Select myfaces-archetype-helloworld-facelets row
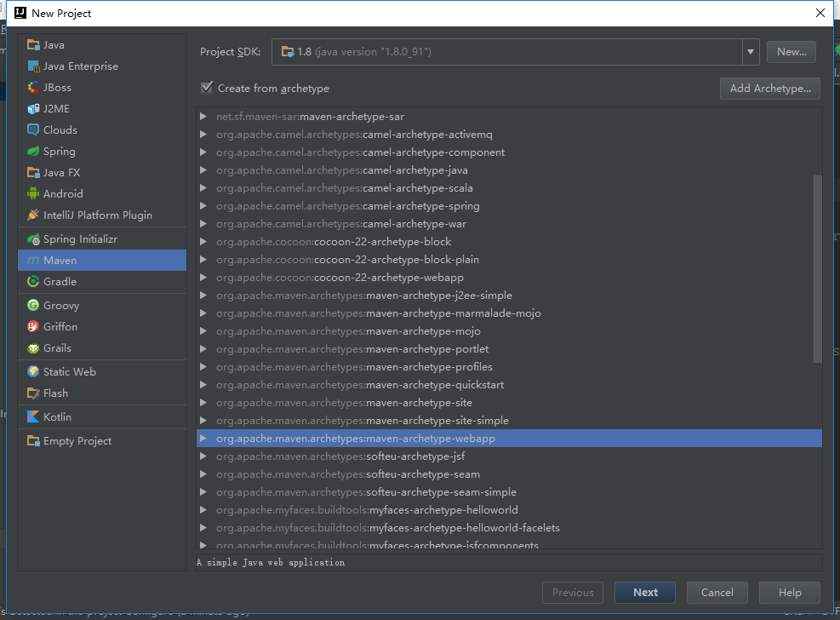This screenshot has height=620, width=840. click(x=509, y=528)
